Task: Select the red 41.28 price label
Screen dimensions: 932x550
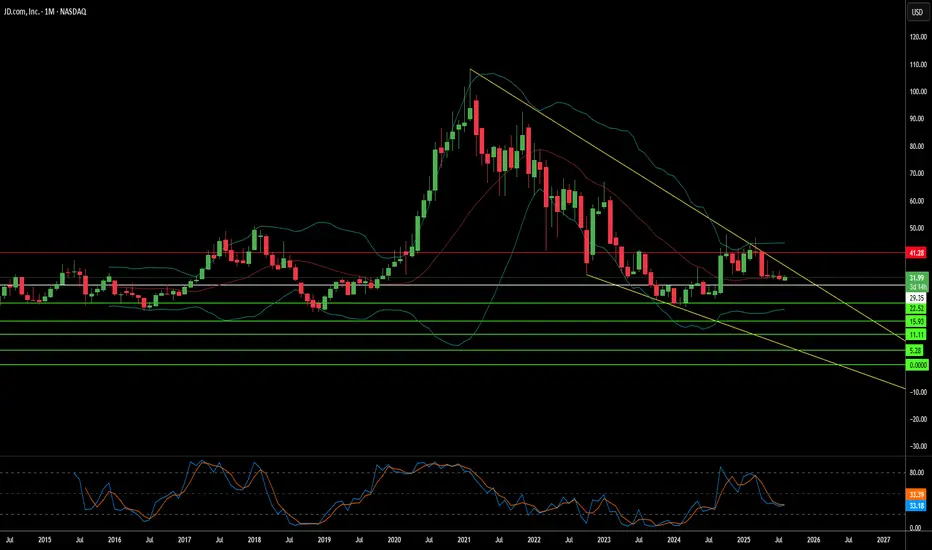Action: (x=917, y=253)
